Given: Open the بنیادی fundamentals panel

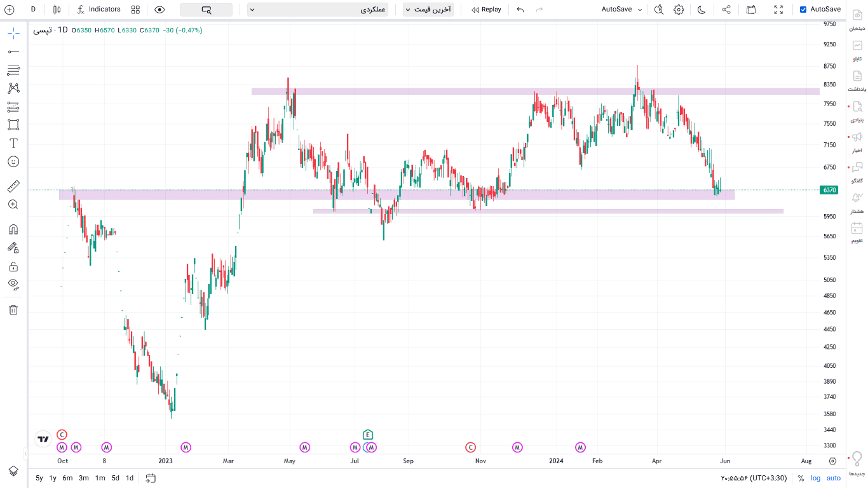Looking at the screenshot, I should (857, 111).
